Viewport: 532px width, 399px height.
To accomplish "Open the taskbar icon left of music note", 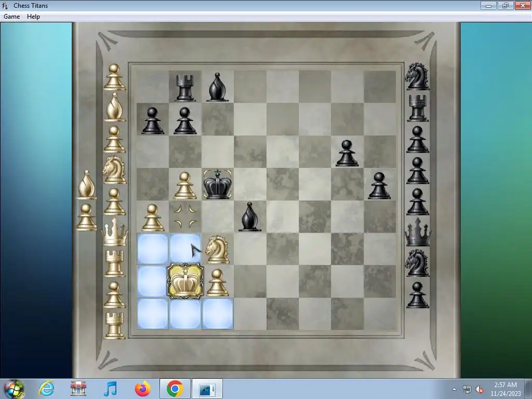I will click(x=78, y=389).
